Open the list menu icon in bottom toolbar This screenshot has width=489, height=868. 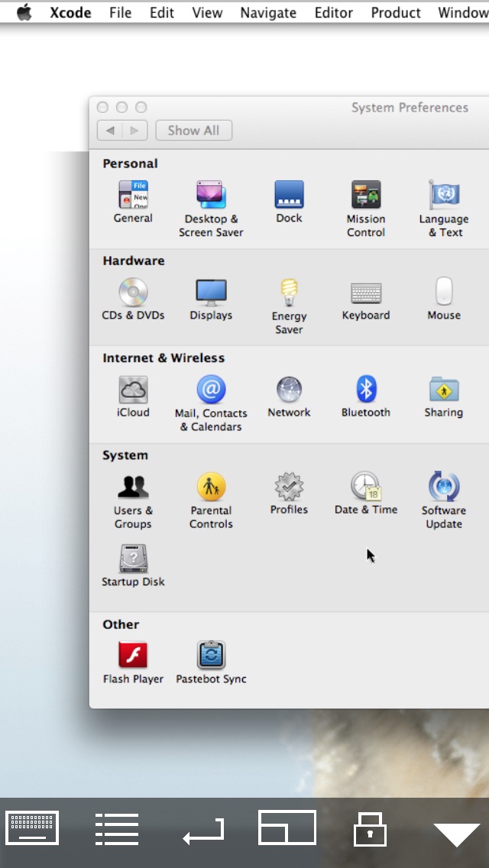tap(117, 829)
